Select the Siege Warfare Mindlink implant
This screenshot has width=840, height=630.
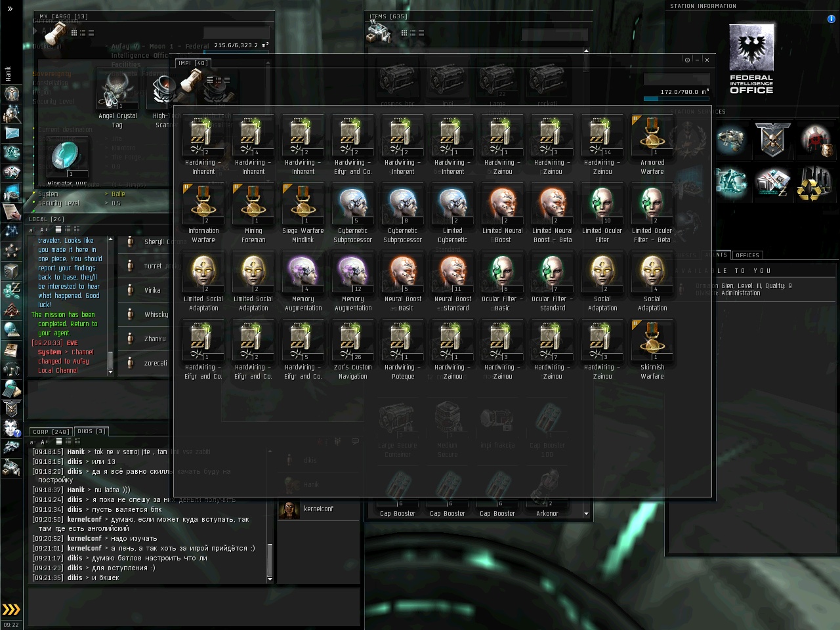303,215
